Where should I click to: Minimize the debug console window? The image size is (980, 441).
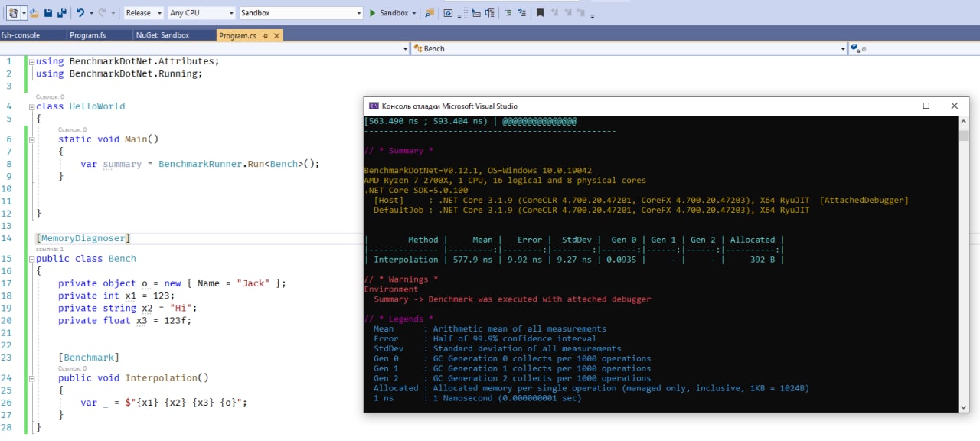click(897, 106)
